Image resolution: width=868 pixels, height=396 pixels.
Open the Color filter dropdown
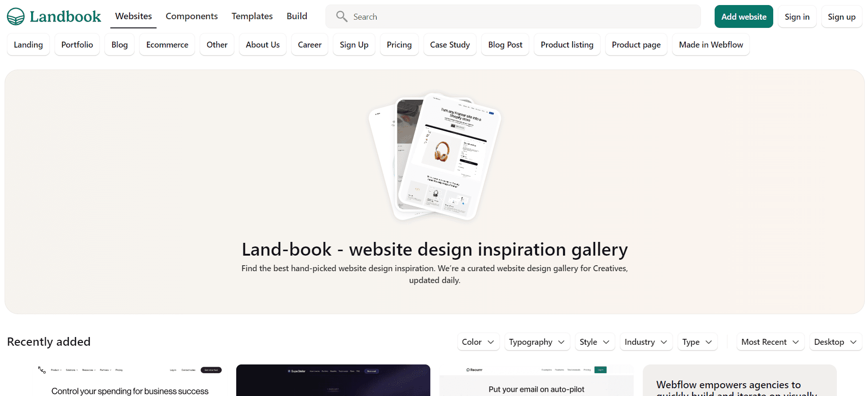pyautogui.click(x=478, y=342)
